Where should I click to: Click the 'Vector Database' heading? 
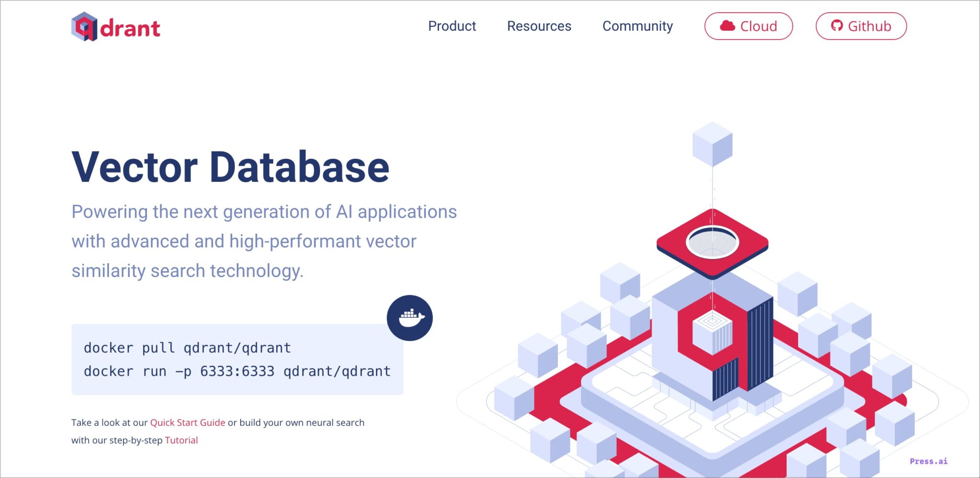pos(230,167)
